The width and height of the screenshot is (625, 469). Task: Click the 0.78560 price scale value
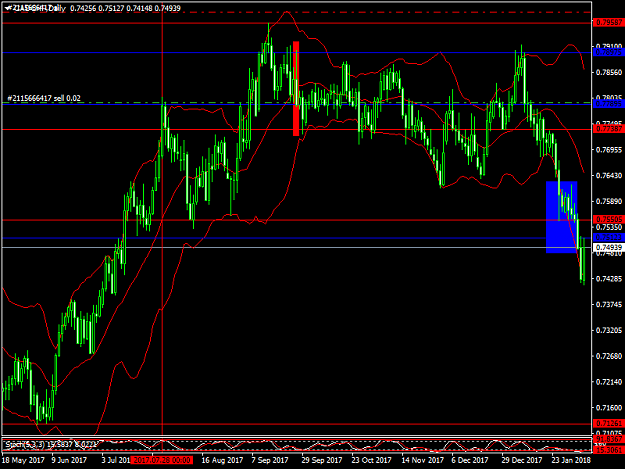coord(609,72)
